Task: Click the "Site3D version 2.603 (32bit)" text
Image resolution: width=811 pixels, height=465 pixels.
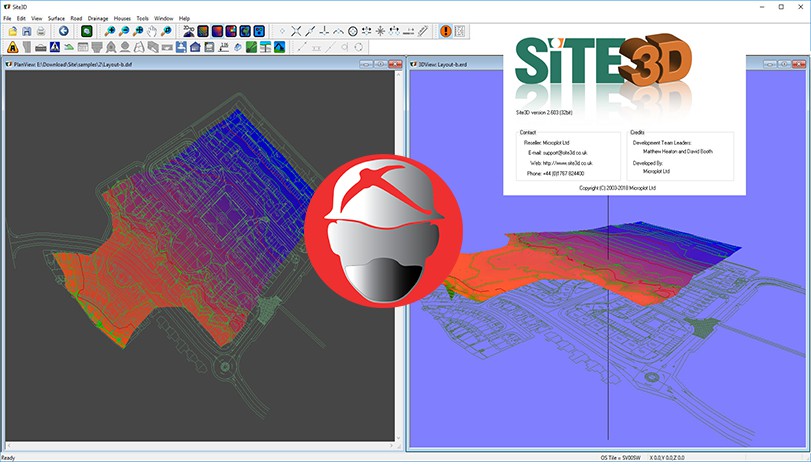Action: (x=544, y=113)
